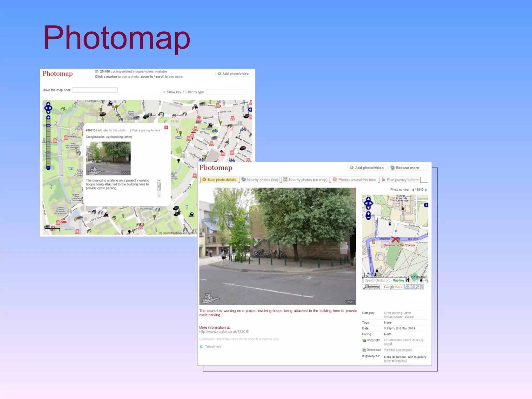Click the images available count icon
The image size is (532, 399).
pos(97,72)
